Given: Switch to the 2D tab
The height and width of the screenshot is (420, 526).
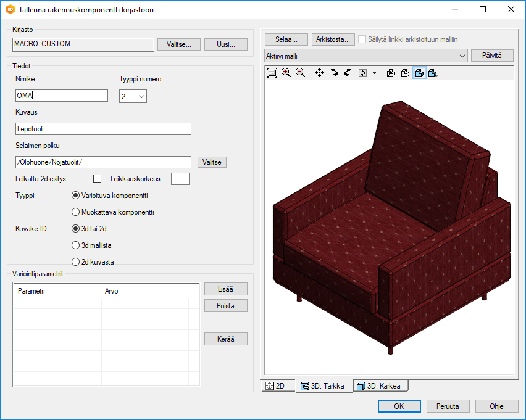Looking at the screenshot, I should point(275,386).
